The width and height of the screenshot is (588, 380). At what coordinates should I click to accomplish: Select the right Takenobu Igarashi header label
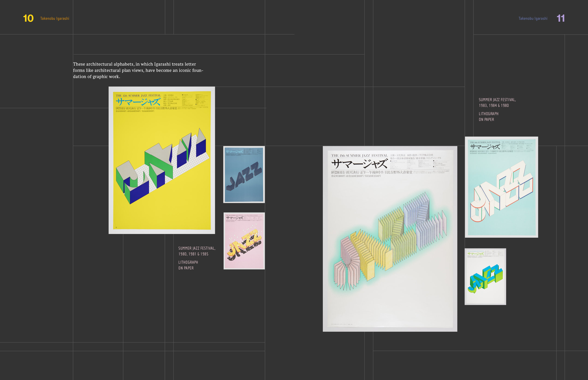(533, 18)
